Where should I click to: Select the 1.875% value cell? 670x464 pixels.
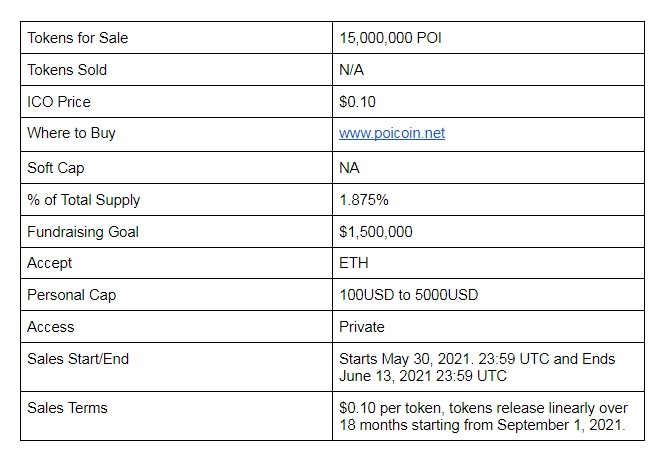[488, 200]
